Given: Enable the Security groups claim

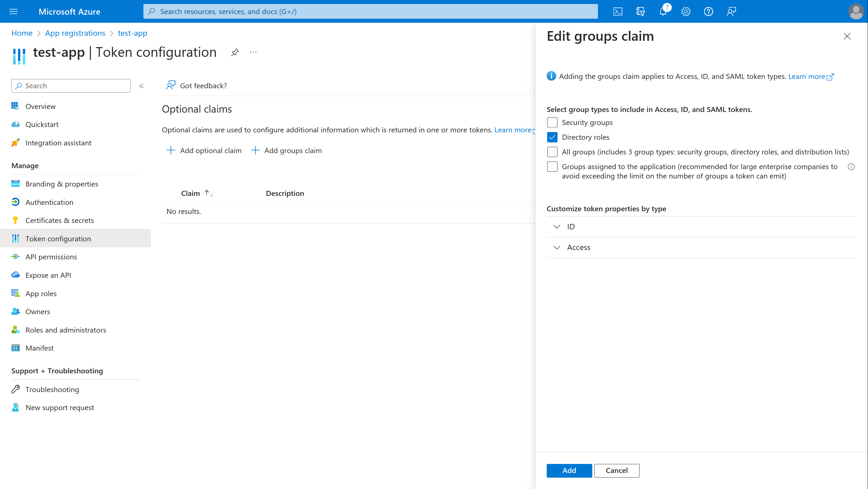Looking at the screenshot, I should click(552, 122).
